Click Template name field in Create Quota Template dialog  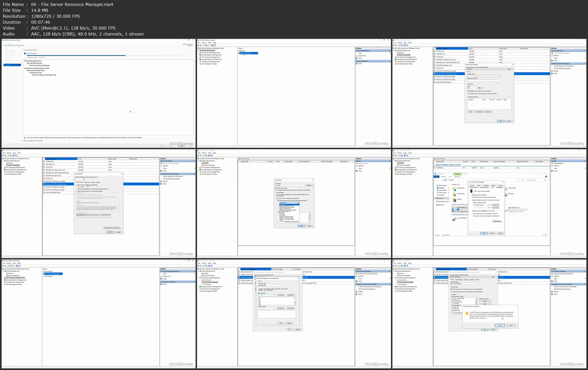(484, 76)
